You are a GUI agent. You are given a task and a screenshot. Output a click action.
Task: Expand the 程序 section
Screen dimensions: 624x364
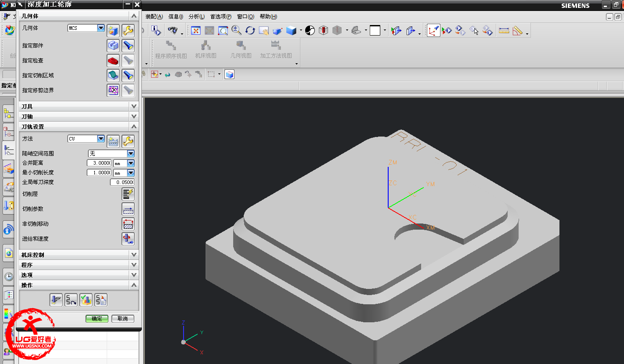pos(134,265)
